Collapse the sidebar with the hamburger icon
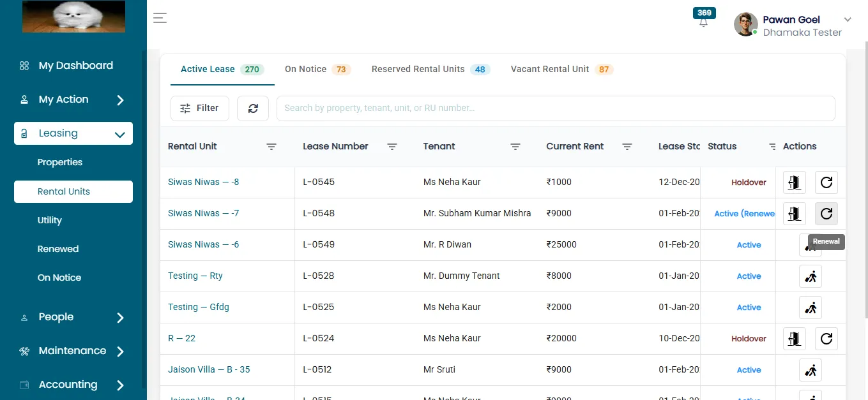 coord(160,18)
